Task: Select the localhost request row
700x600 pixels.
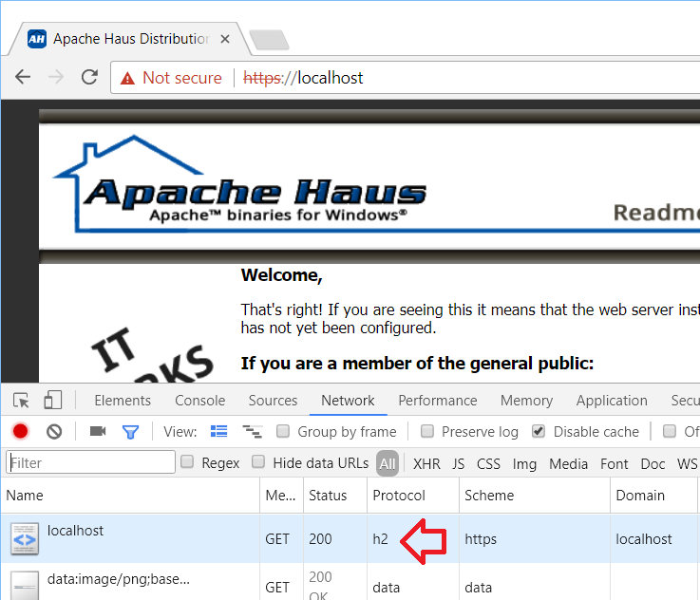Action: point(76,538)
